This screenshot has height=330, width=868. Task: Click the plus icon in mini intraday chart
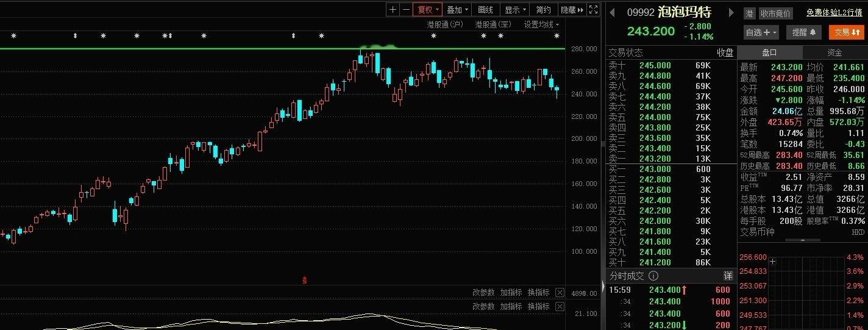pyautogui.click(x=773, y=262)
